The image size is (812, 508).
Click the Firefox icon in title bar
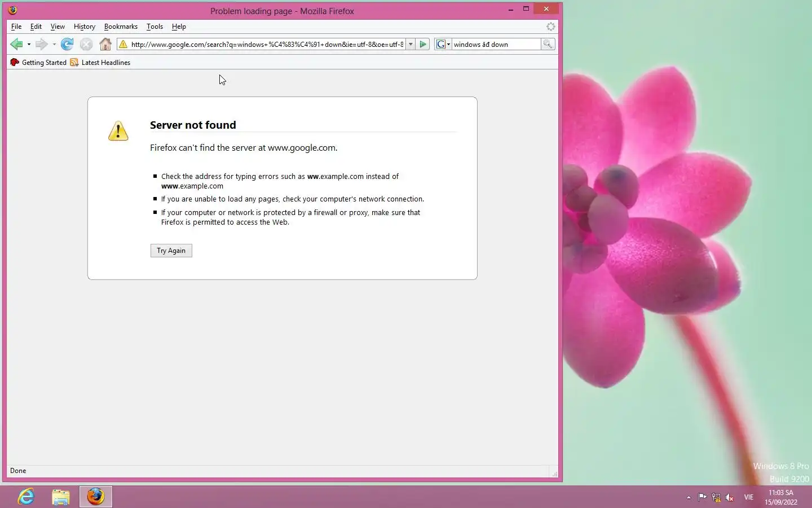pyautogui.click(x=12, y=10)
